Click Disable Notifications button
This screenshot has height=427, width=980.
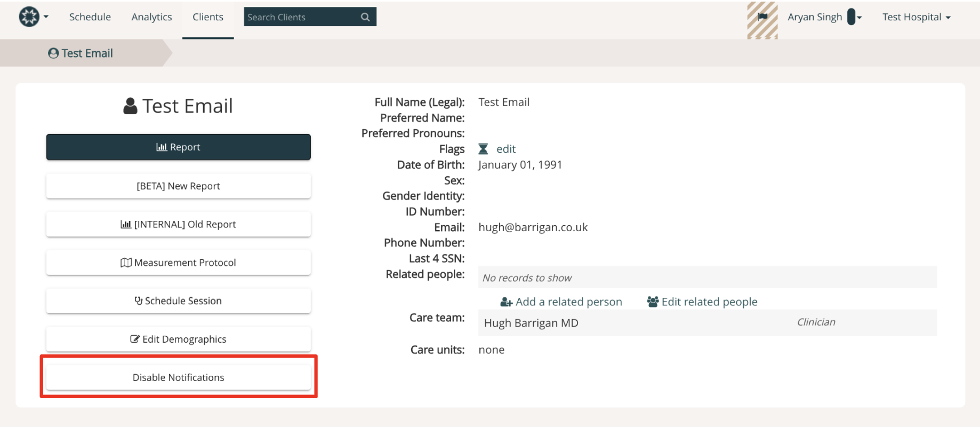pyautogui.click(x=179, y=377)
